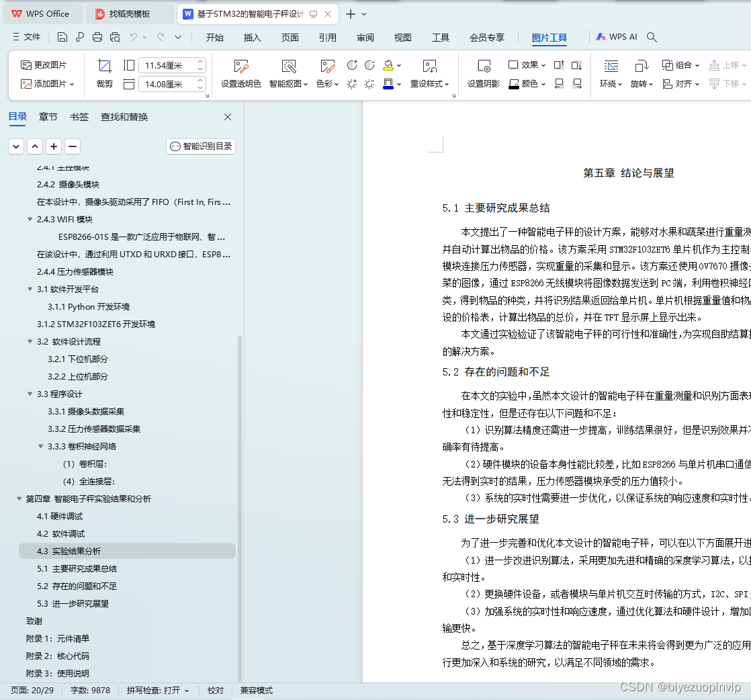Click the 智能抠图 smart cutout icon

coord(289,66)
